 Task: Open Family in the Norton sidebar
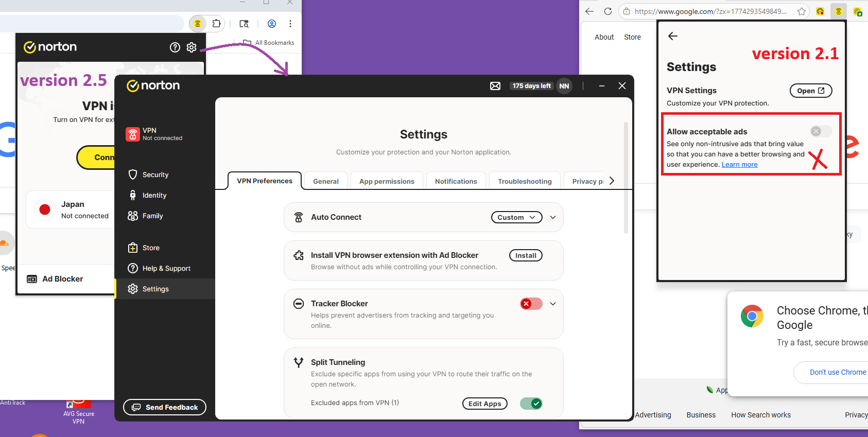coord(165,216)
